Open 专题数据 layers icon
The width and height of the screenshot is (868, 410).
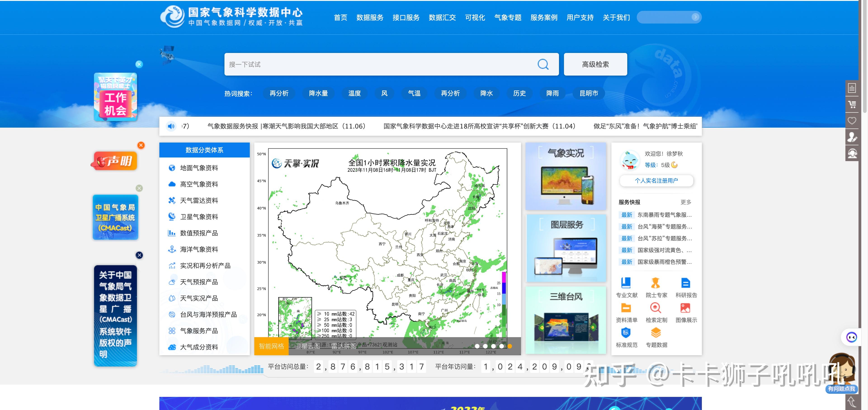[656, 333]
